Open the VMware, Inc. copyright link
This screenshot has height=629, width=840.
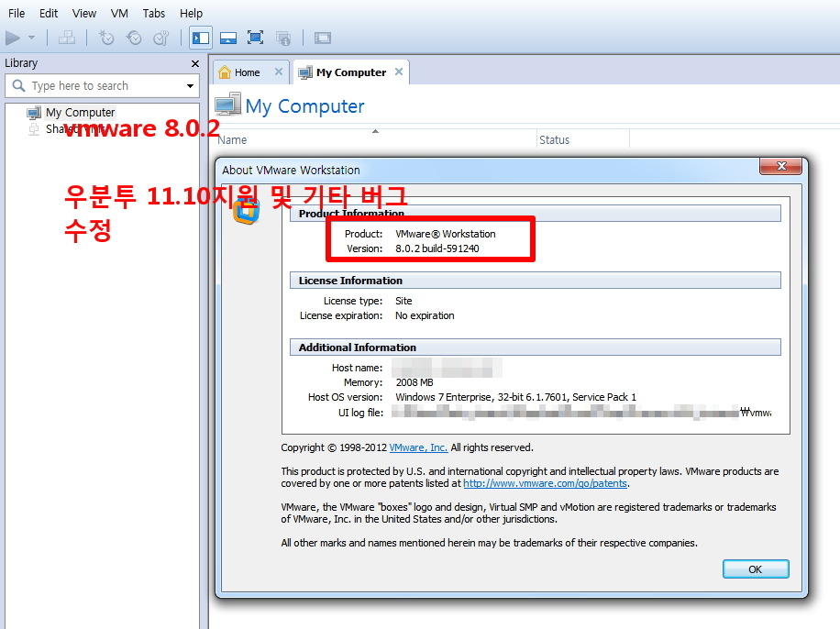(x=418, y=447)
